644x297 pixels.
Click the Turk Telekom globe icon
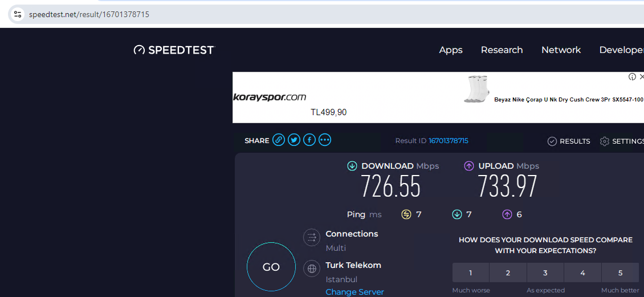pyautogui.click(x=312, y=269)
